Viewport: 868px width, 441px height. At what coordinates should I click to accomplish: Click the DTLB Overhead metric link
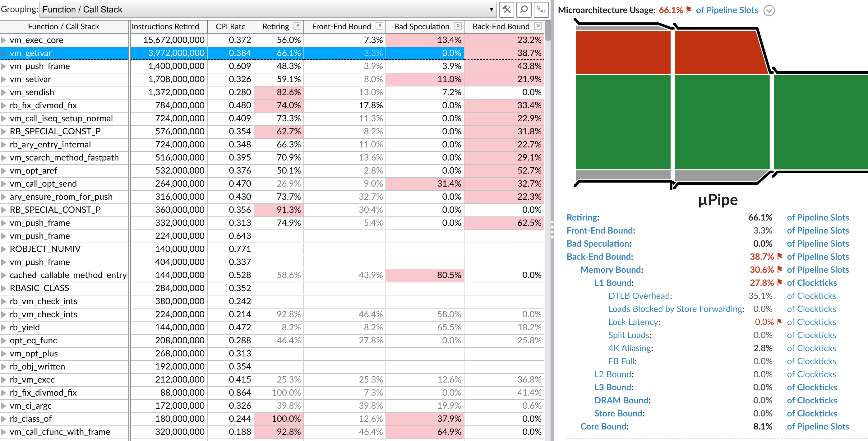tap(639, 296)
